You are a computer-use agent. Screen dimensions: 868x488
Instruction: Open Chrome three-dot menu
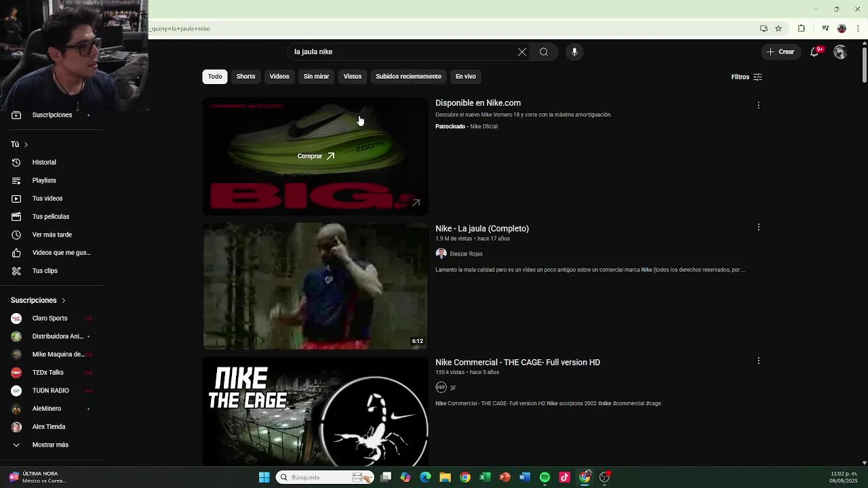coord(859,28)
